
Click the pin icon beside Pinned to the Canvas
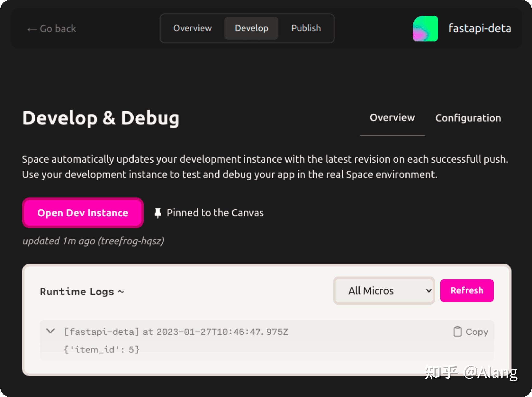(158, 213)
